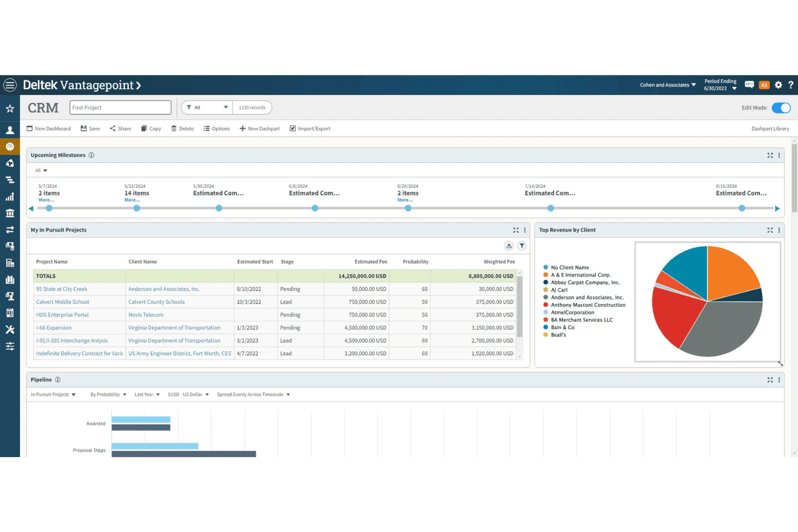Maximize the Upcoming Milestones dashpart
Viewport: 798px width, 532px height.
770,155
